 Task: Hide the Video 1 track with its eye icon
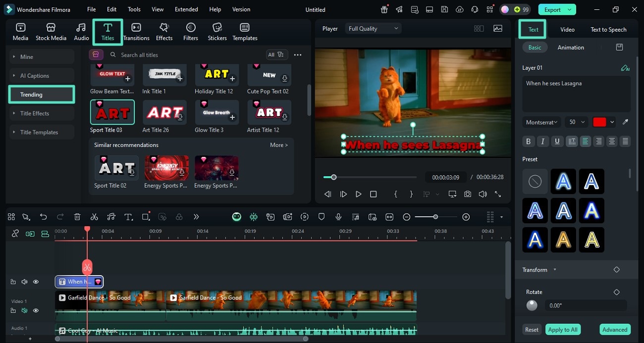coord(36,310)
